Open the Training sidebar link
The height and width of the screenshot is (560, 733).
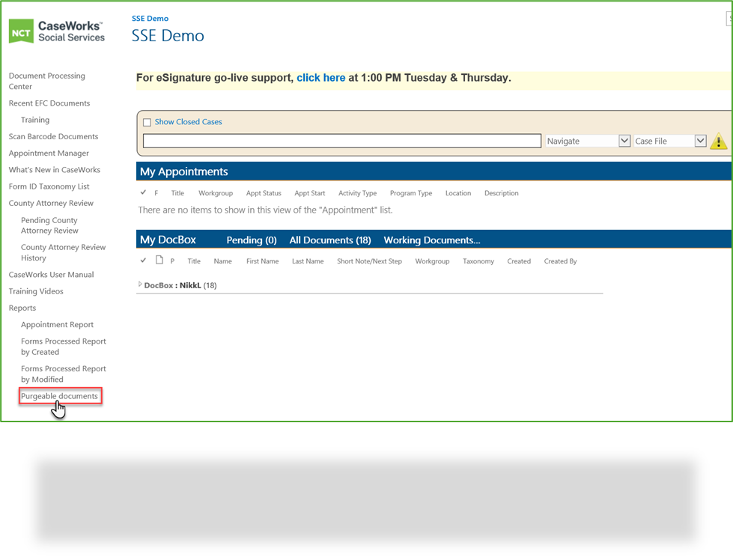(35, 120)
